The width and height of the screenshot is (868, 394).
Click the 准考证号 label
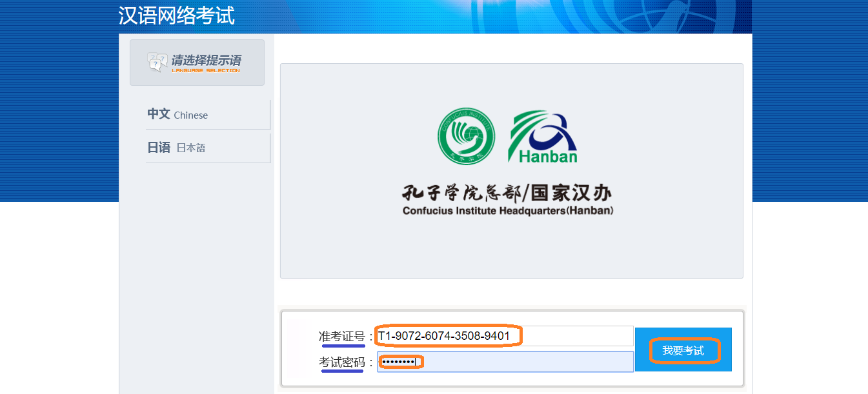coord(342,337)
